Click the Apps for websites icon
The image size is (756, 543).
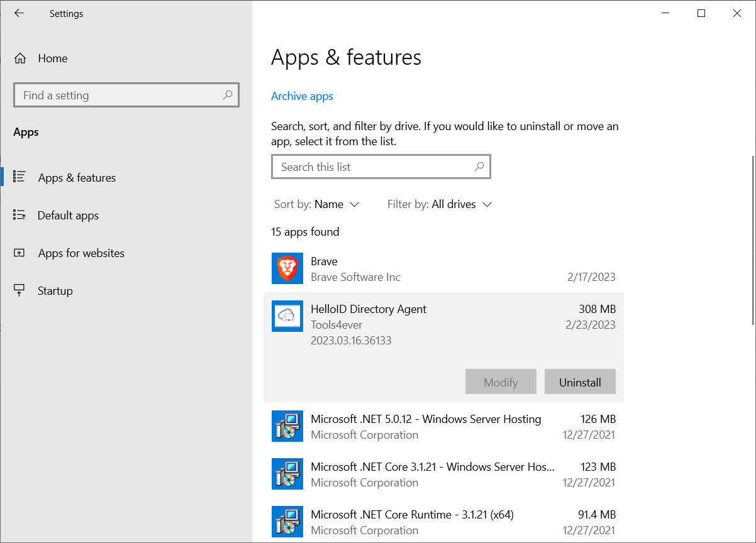click(19, 253)
